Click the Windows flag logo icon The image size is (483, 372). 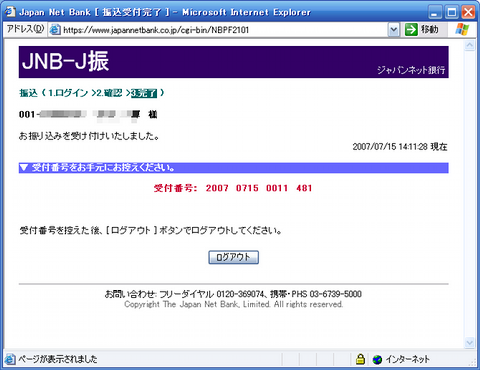[462, 29]
